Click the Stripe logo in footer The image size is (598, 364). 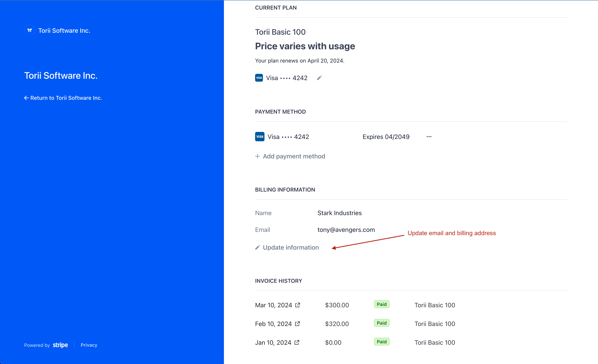[x=60, y=345]
